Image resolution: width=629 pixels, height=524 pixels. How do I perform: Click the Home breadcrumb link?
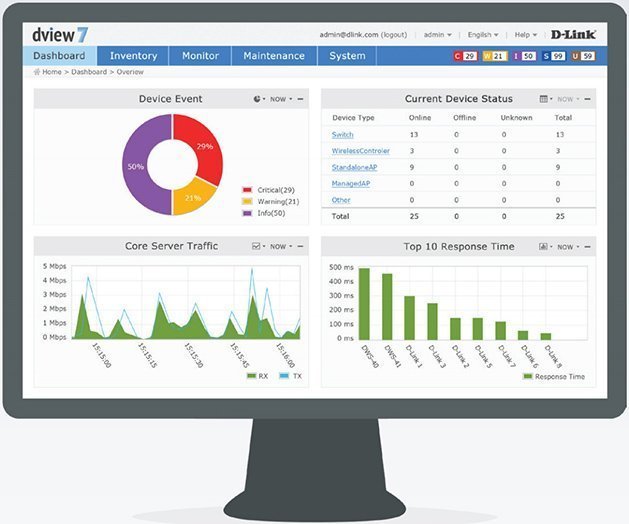[52, 72]
